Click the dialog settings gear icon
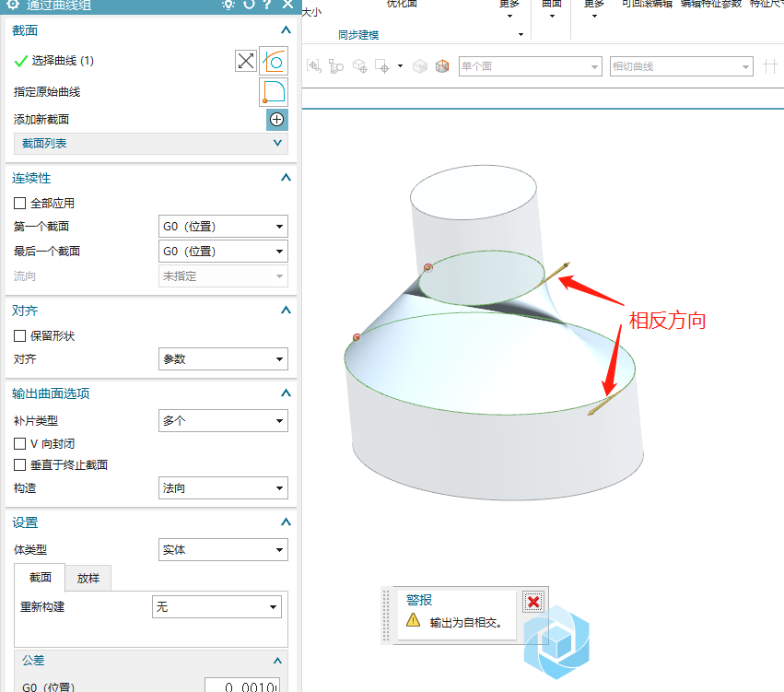 click(13, 5)
